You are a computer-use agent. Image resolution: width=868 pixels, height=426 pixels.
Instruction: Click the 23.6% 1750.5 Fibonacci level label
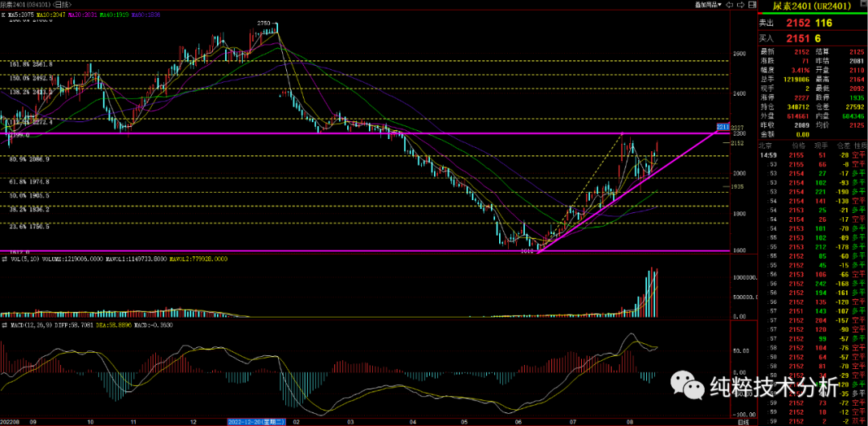click(30, 227)
